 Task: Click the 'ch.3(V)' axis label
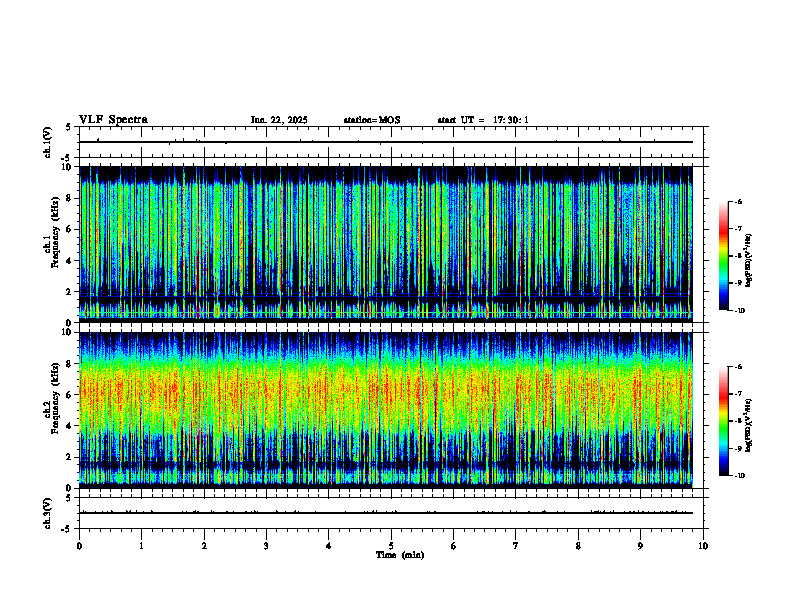pos(48,513)
